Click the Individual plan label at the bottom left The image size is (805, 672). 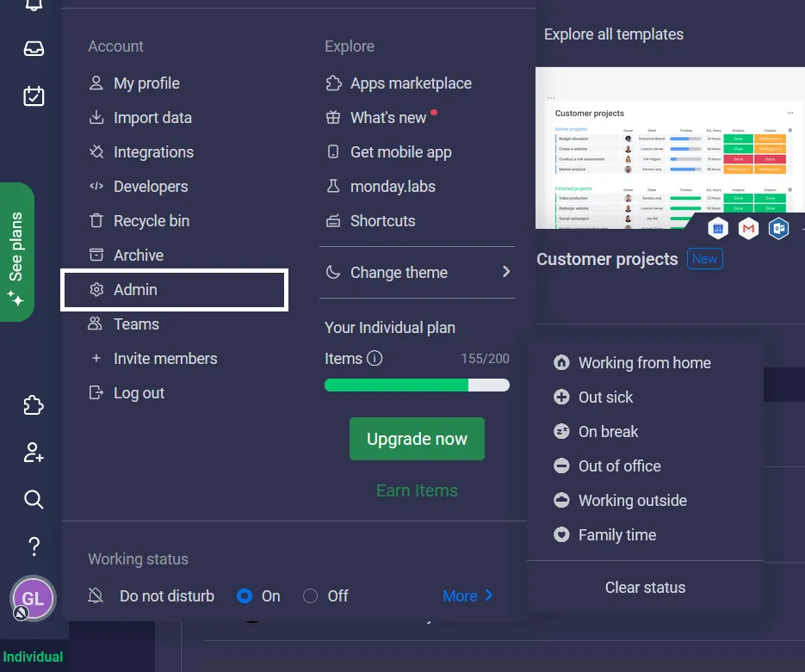pos(33,657)
